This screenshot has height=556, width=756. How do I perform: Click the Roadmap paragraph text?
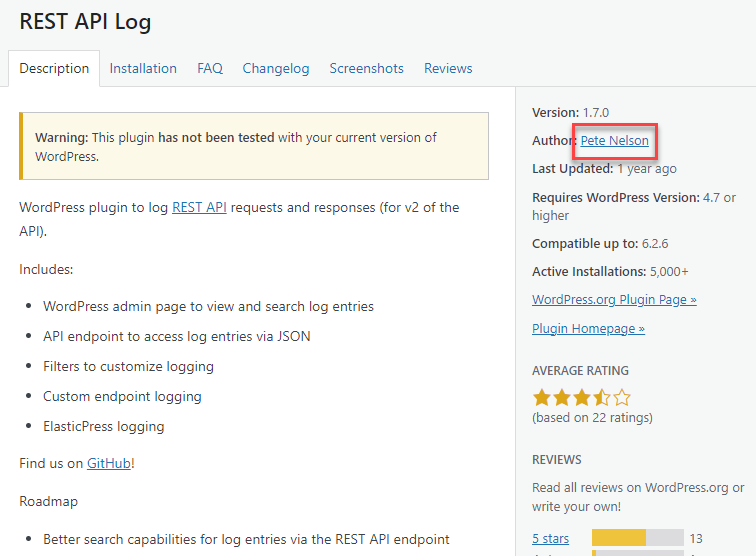(x=48, y=502)
